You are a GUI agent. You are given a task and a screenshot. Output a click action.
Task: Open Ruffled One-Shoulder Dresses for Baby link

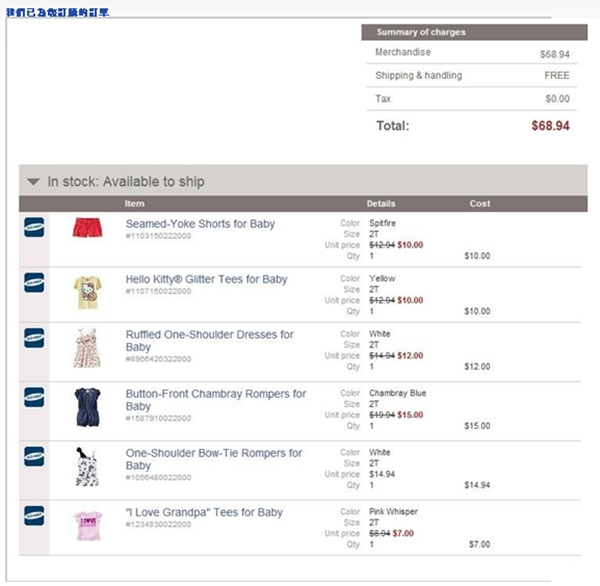point(210,341)
